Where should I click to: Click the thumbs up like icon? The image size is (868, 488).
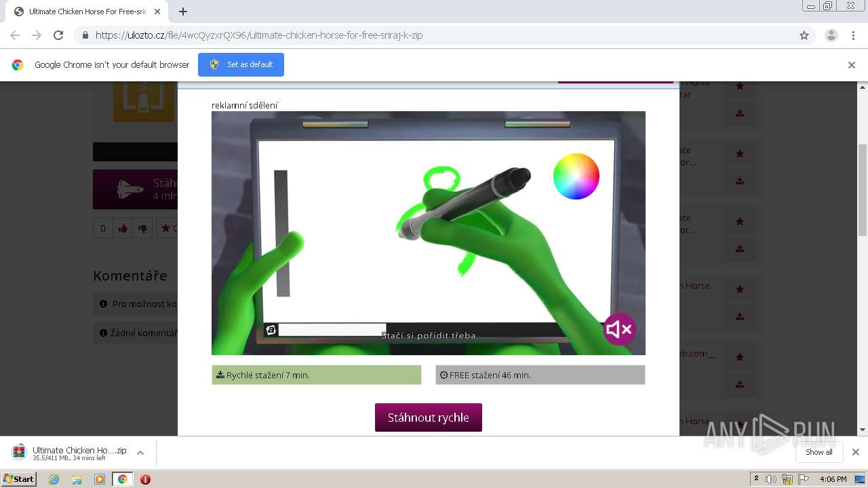123,228
